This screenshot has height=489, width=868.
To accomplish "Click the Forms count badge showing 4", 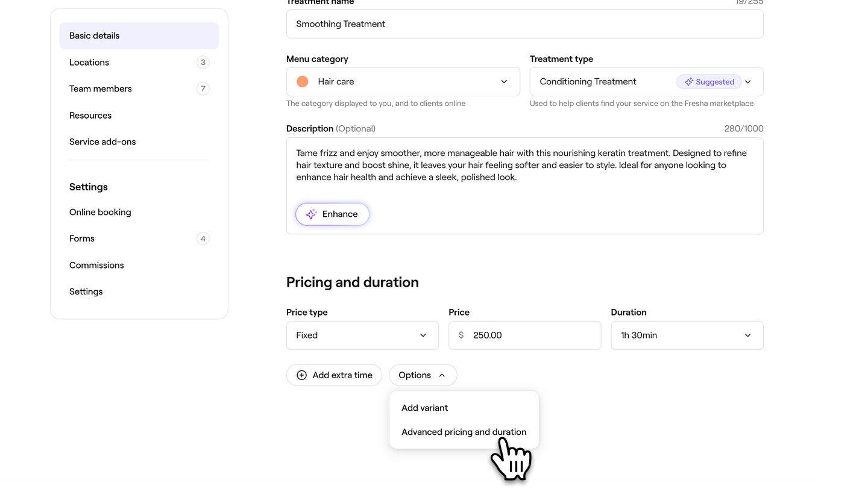I will point(203,238).
